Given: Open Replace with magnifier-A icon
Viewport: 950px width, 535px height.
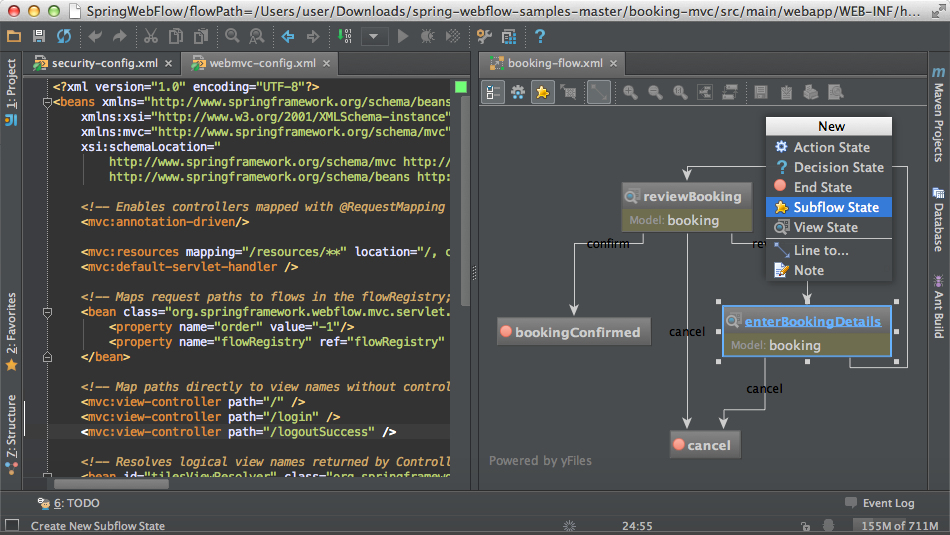Looking at the screenshot, I should tap(257, 36).
